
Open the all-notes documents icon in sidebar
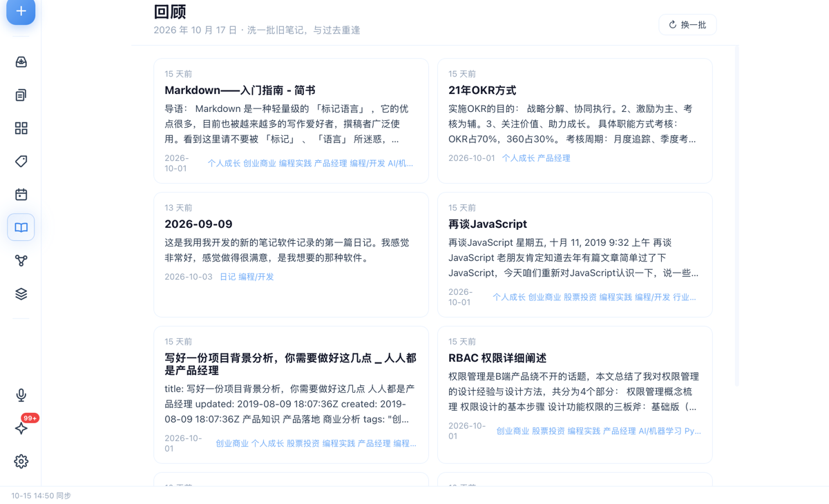(x=21, y=95)
